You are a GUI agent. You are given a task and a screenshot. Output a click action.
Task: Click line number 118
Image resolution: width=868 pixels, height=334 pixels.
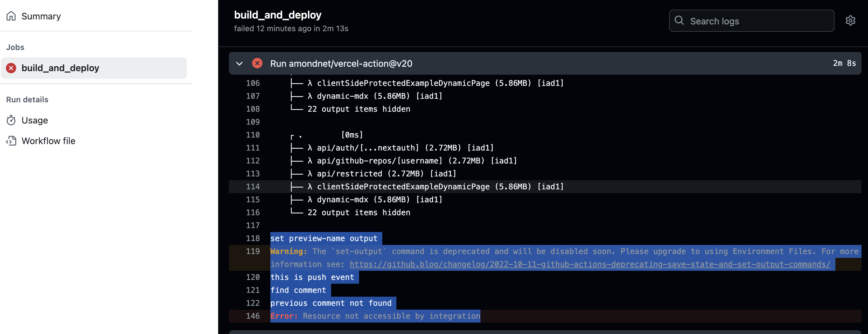(x=253, y=238)
